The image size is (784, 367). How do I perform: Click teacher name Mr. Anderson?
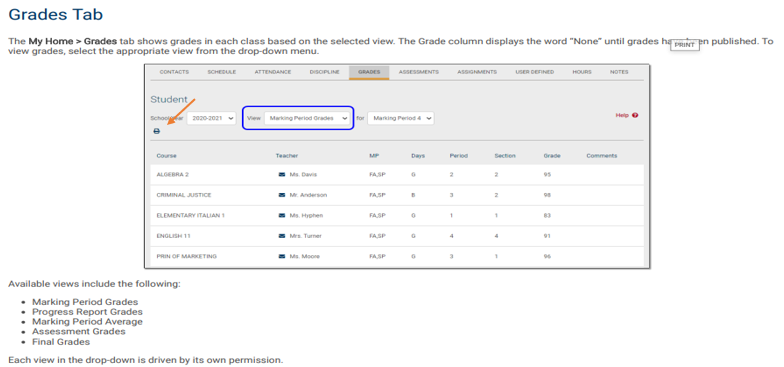tap(308, 195)
